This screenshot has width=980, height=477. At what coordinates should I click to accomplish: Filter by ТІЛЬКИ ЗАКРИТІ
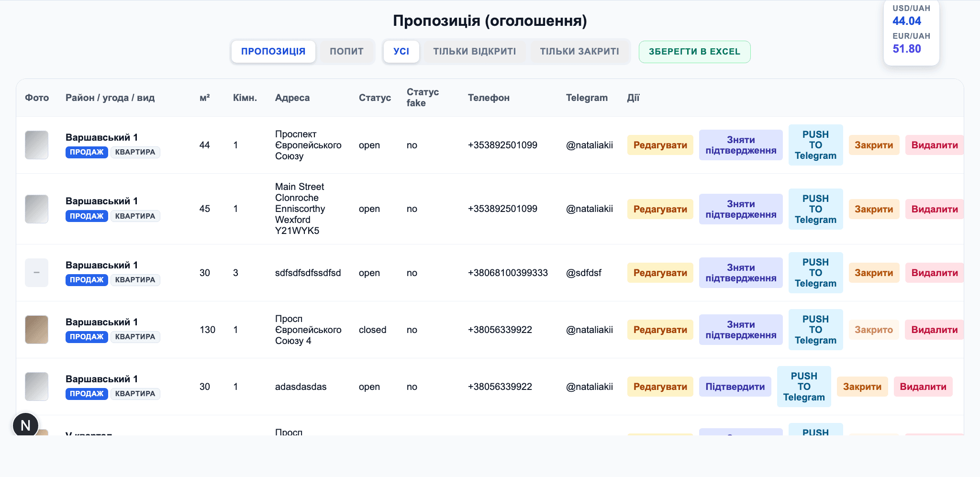point(579,52)
